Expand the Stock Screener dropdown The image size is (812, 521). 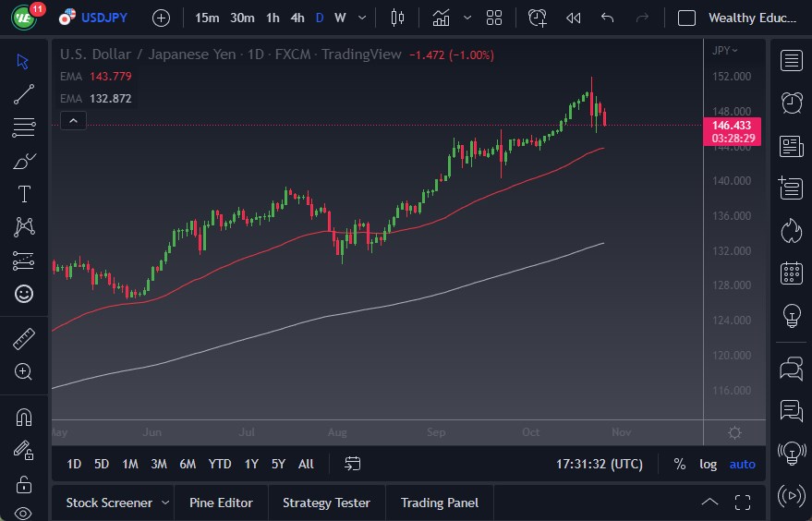click(x=165, y=503)
